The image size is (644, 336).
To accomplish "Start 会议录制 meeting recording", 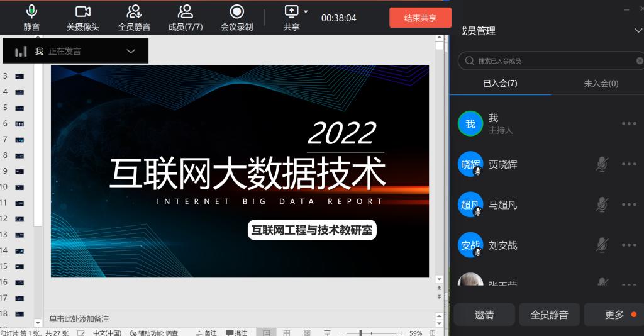I will click(x=236, y=18).
